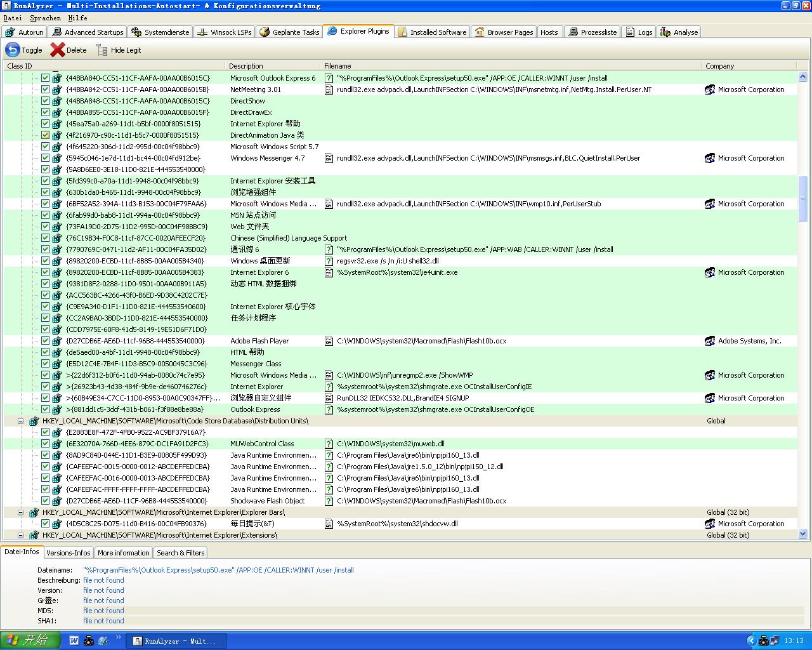Image resolution: width=812 pixels, height=650 pixels.
Task: Open the Browser Pages tab
Action: [x=504, y=32]
